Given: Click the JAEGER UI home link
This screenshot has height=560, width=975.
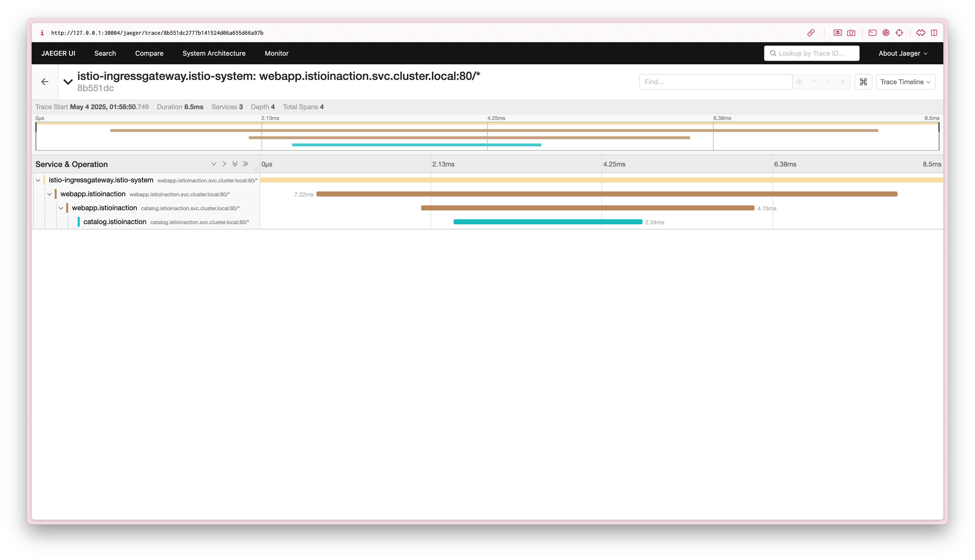Looking at the screenshot, I should [58, 53].
